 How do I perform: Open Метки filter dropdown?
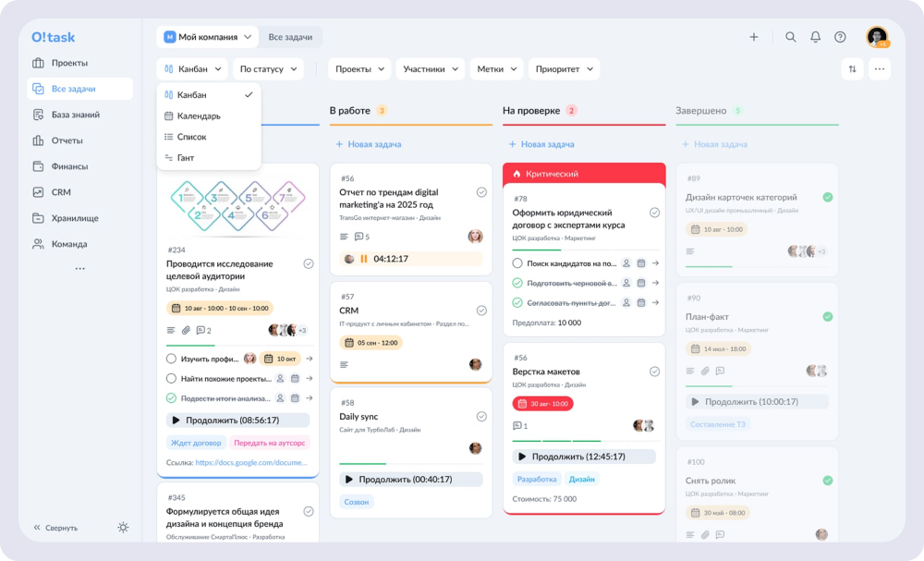tap(497, 69)
